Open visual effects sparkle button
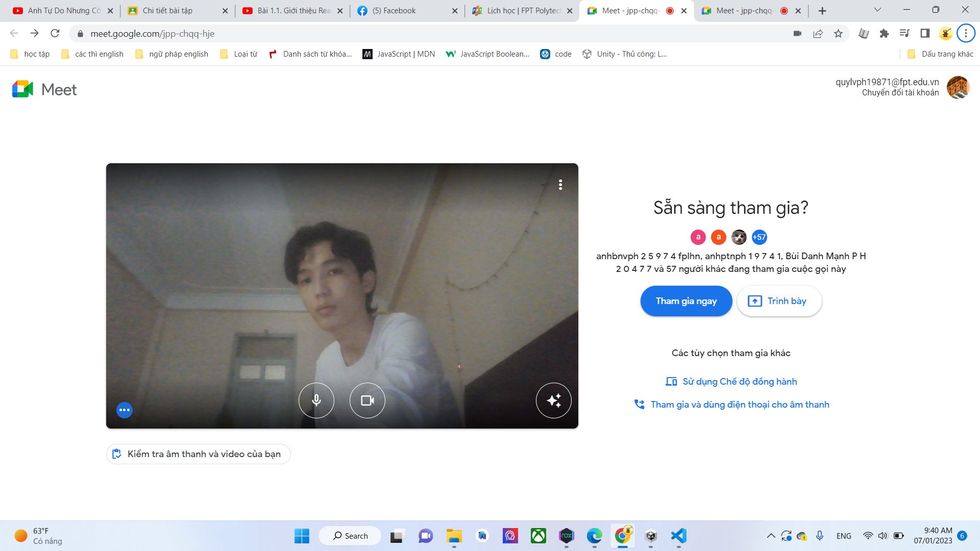The image size is (980, 551). tap(554, 400)
